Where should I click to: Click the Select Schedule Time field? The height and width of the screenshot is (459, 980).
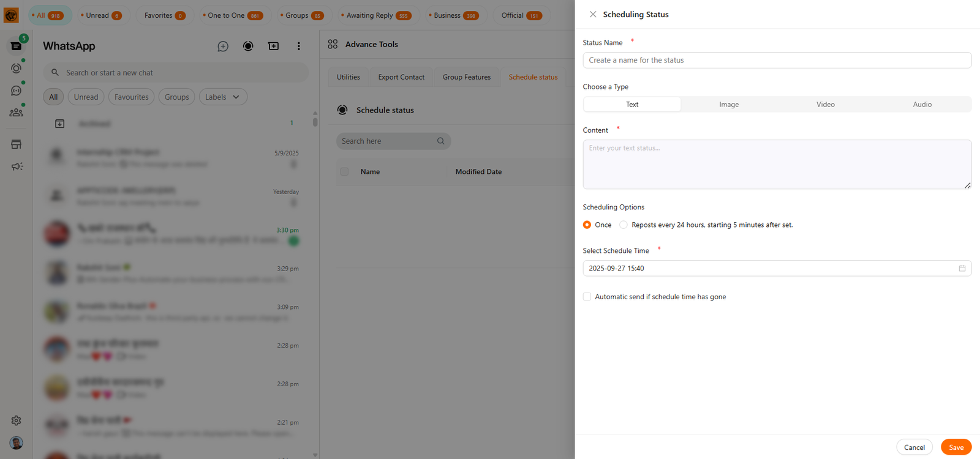[x=777, y=268]
